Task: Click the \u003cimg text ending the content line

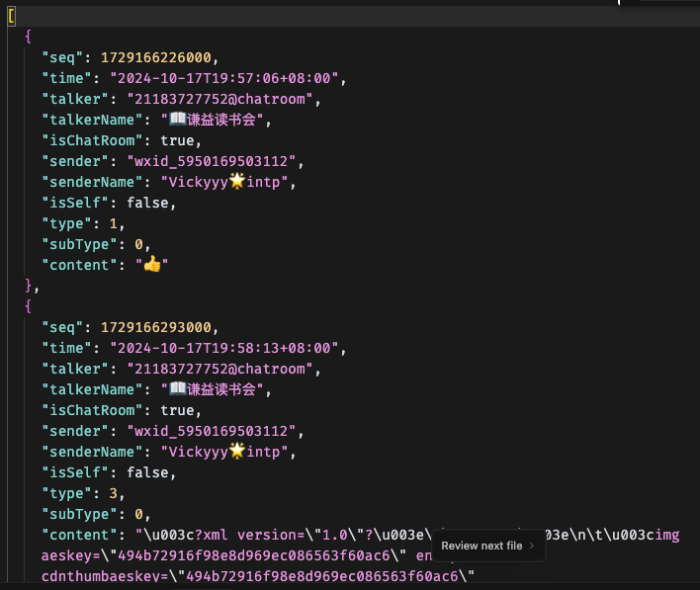Action: coord(646,535)
